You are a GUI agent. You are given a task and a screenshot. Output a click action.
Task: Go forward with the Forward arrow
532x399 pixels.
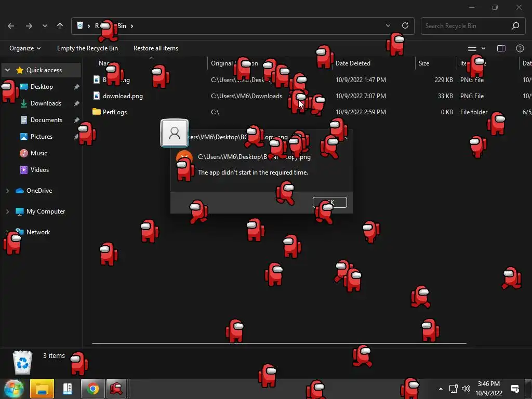coord(29,26)
